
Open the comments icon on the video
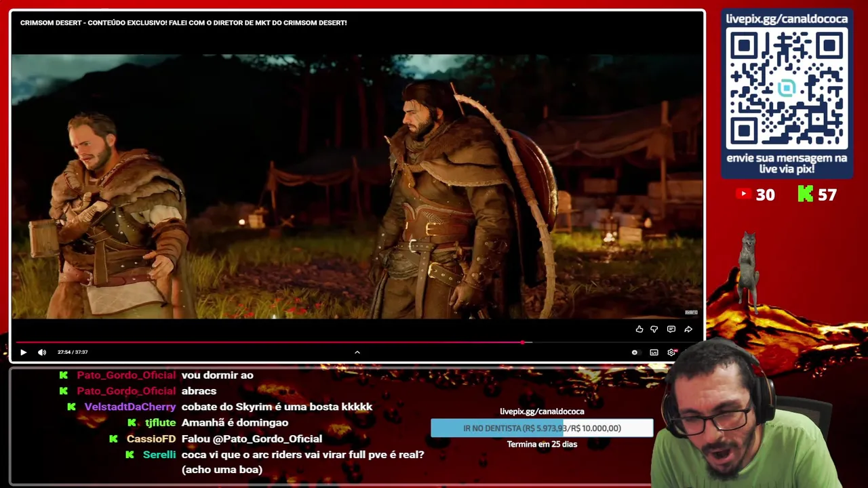[x=671, y=329]
